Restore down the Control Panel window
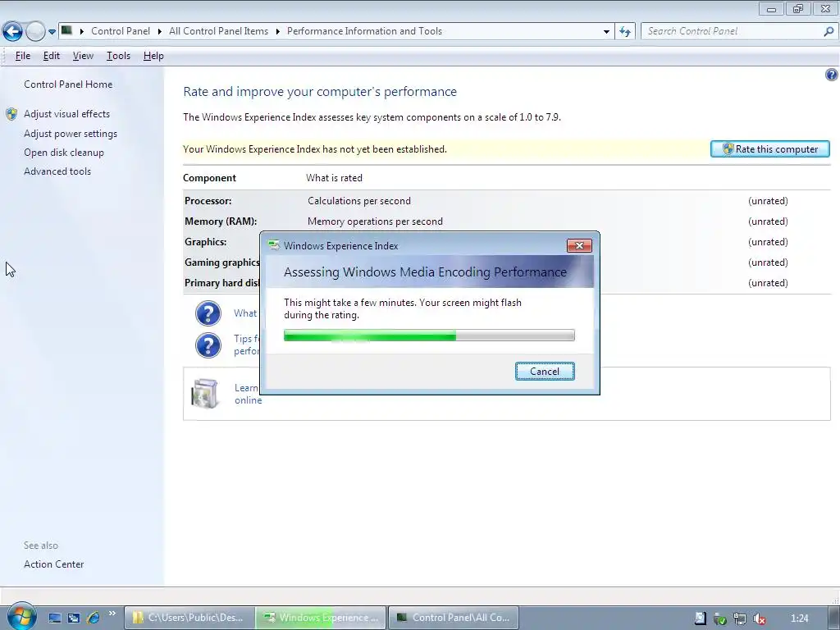Screen dimensions: 840x630 click(x=798, y=8)
